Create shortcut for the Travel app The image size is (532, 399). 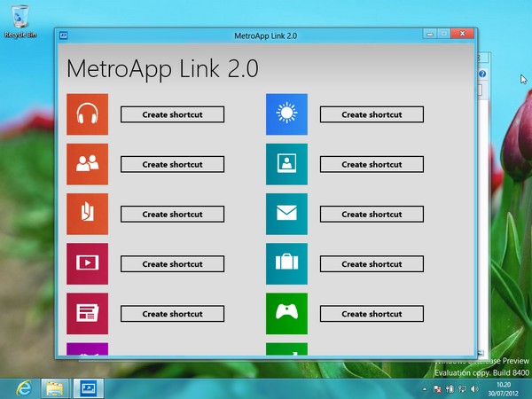(x=372, y=264)
